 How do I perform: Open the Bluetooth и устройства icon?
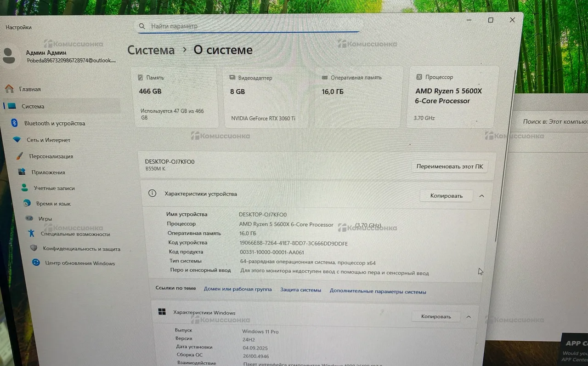click(14, 123)
